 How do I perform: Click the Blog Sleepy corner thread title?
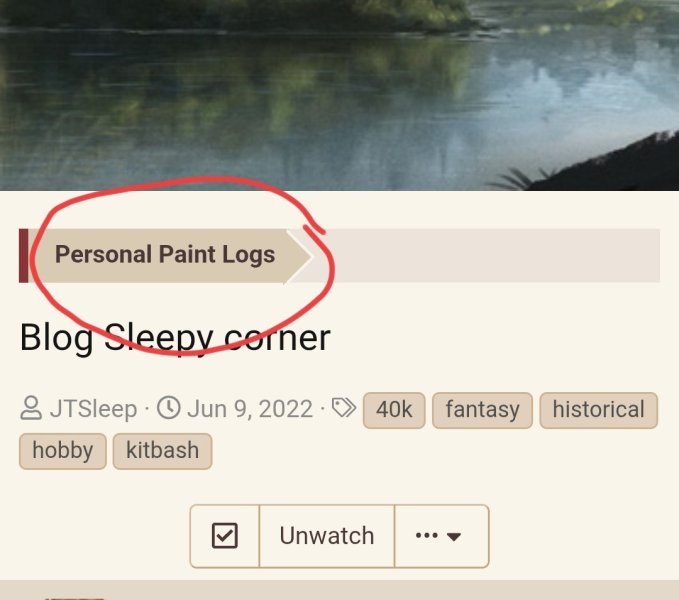point(175,338)
